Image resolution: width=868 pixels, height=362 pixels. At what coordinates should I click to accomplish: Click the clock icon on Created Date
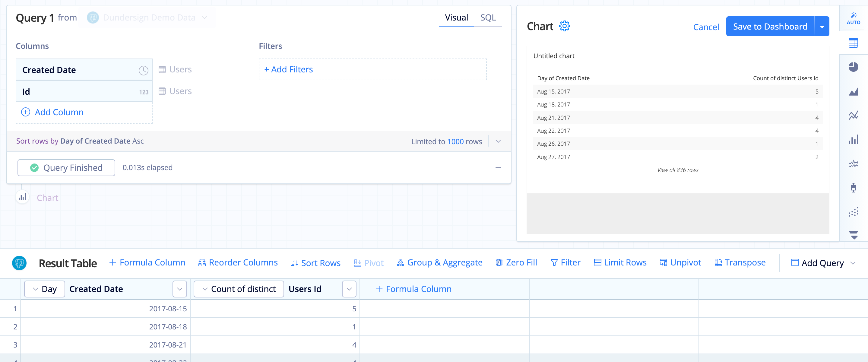point(143,70)
